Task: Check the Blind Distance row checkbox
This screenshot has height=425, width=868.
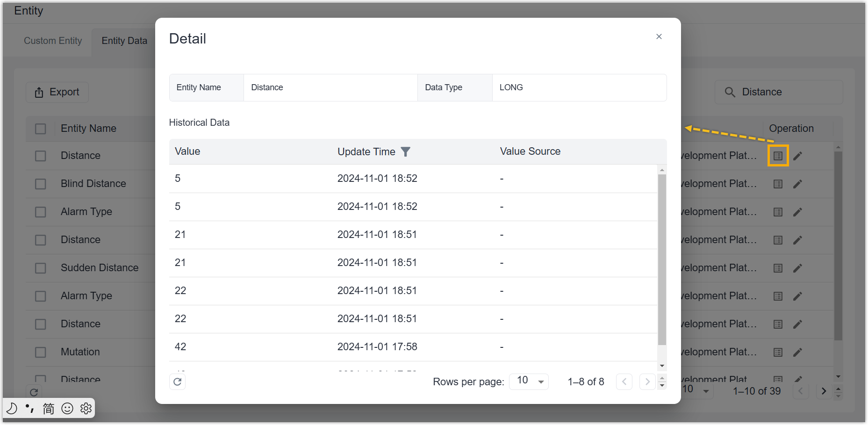Action: [x=41, y=184]
